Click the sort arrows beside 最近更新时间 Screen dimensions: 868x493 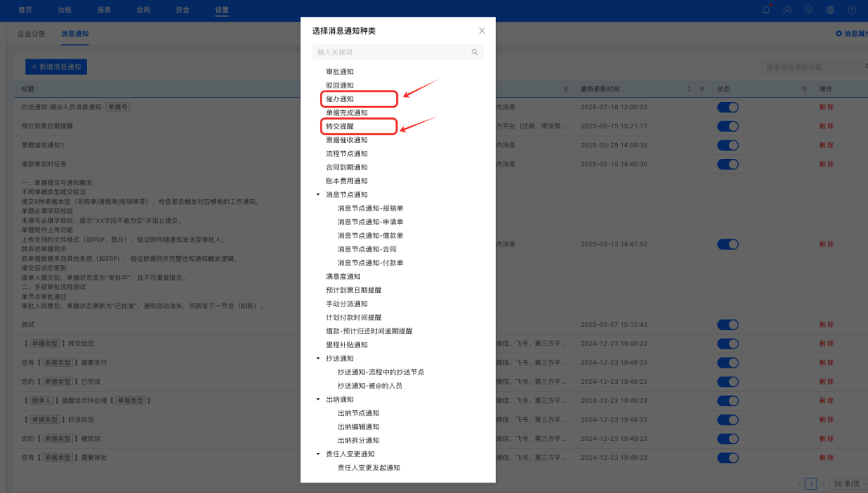[x=689, y=88]
